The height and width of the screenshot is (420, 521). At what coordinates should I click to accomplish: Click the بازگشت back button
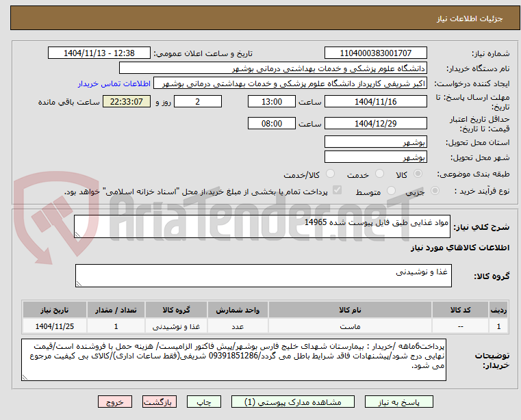[x=159, y=402]
